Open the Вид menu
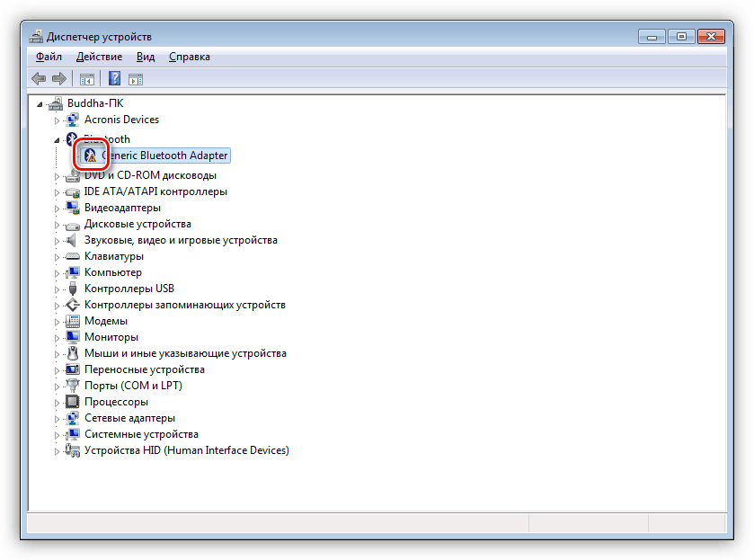The width and height of the screenshot is (754, 560). tap(146, 57)
